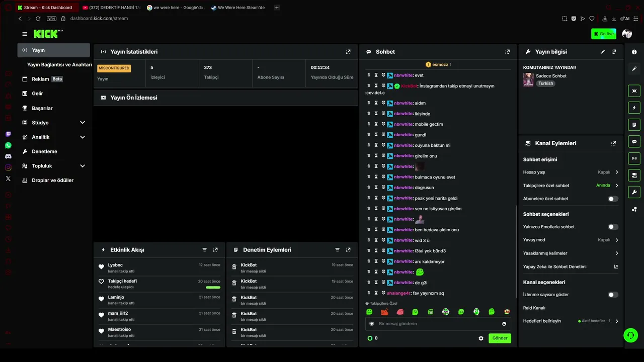Image resolution: width=644 pixels, height=362 pixels.
Task: Reload the page in browser toolbar
Action: pos(38,19)
